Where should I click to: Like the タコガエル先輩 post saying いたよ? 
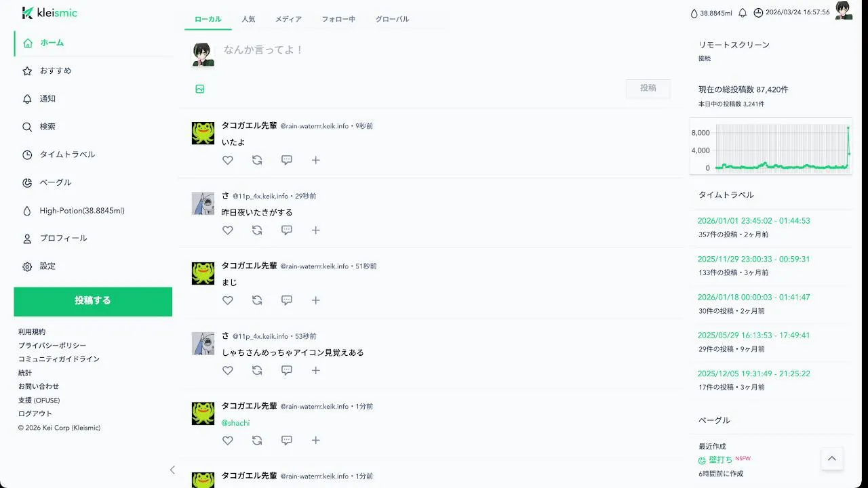pos(228,160)
